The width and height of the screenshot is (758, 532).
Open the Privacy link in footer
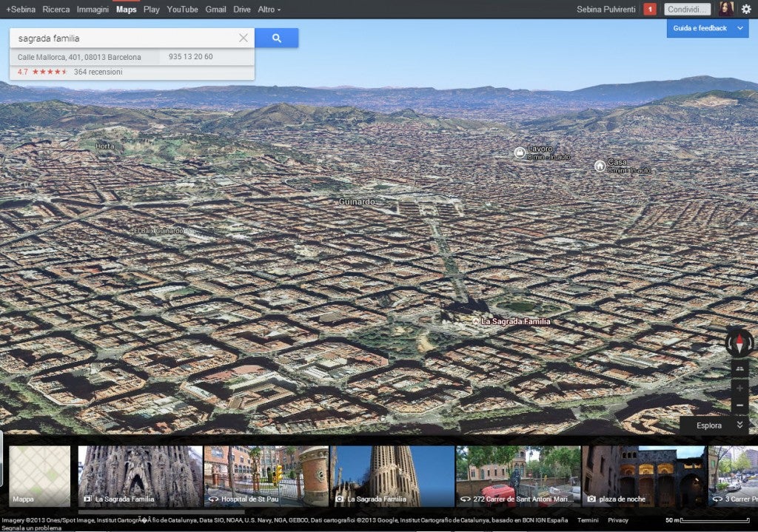pos(618,520)
